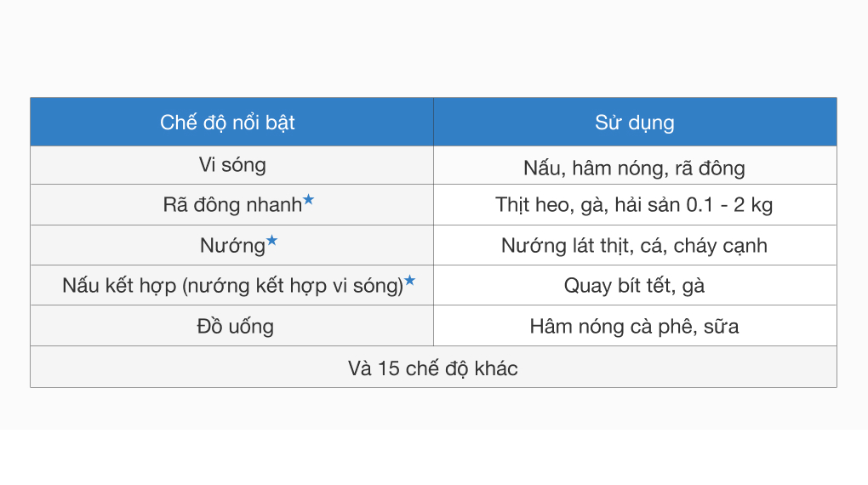This screenshot has width=868, height=485.
Task: Select the 'Sử dụng' column header
Action: pyautogui.click(x=634, y=123)
